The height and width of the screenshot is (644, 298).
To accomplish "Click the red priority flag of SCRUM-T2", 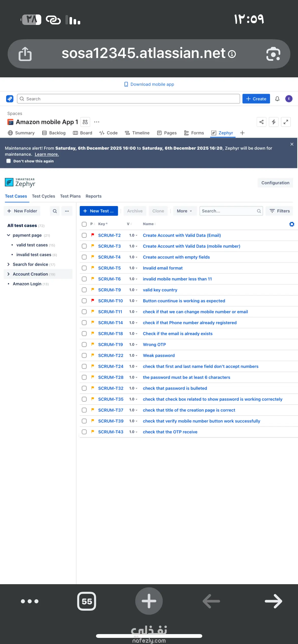I will pyautogui.click(x=93, y=235).
